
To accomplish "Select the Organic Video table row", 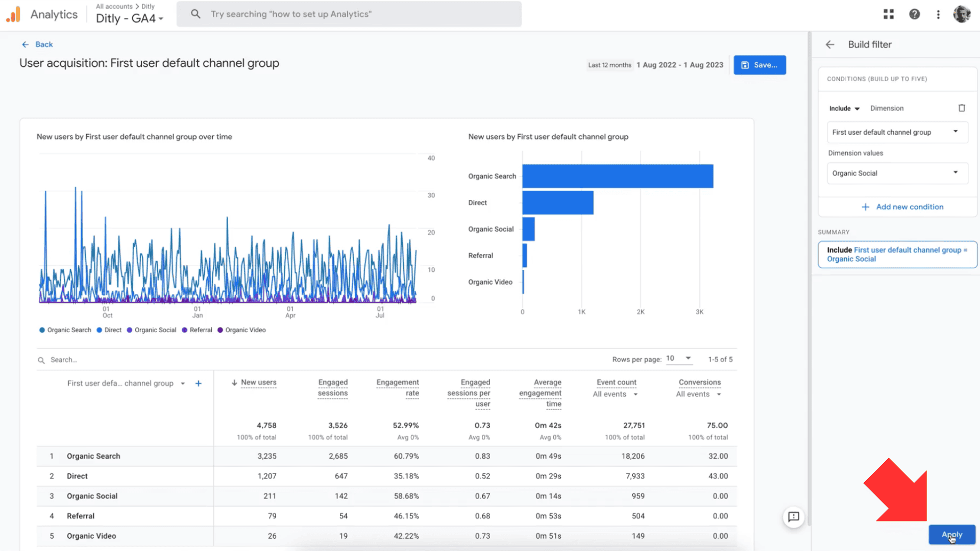I will click(387, 536).
